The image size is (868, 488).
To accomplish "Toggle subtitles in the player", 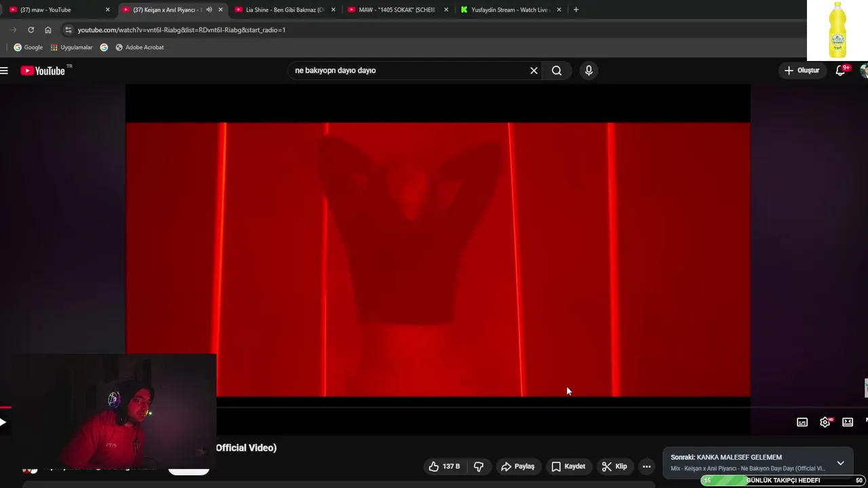I will [x=802, y=422].
